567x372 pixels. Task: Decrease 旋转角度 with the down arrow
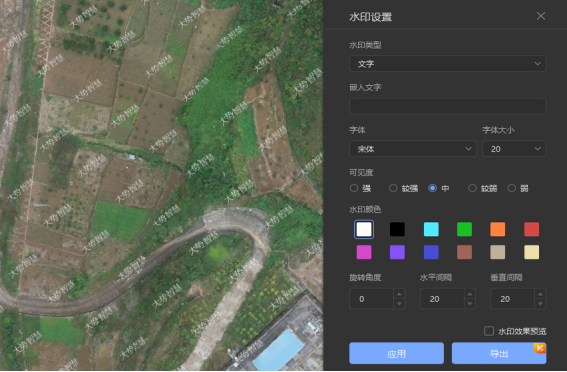click(399, 304)
